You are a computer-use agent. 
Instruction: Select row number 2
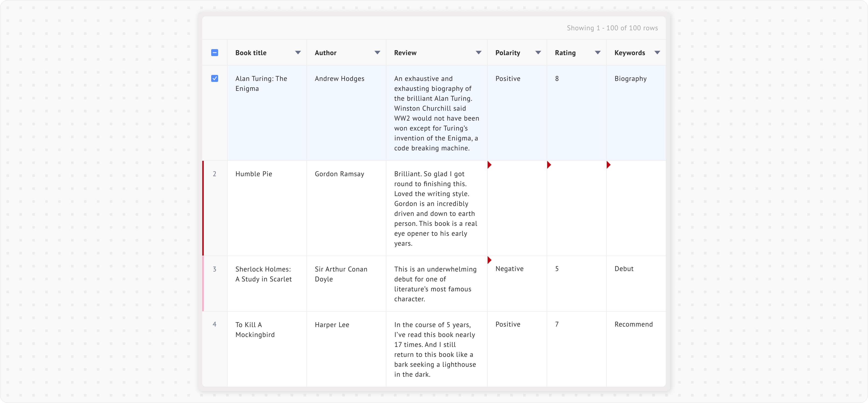point(215,174)
